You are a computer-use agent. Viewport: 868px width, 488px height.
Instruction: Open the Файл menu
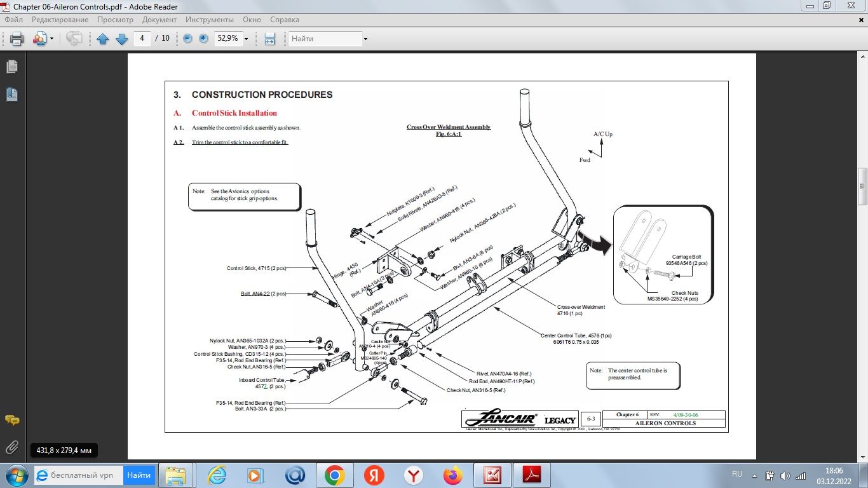(13, 20)
